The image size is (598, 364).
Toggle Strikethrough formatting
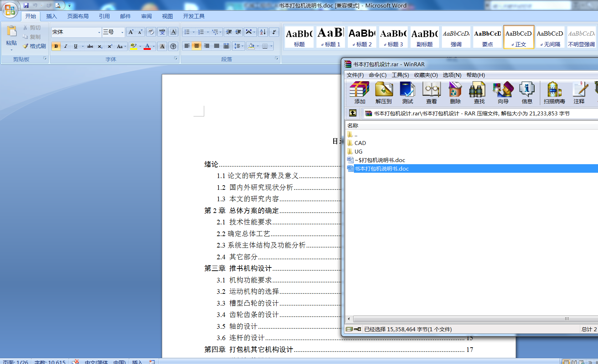(90, 46)
